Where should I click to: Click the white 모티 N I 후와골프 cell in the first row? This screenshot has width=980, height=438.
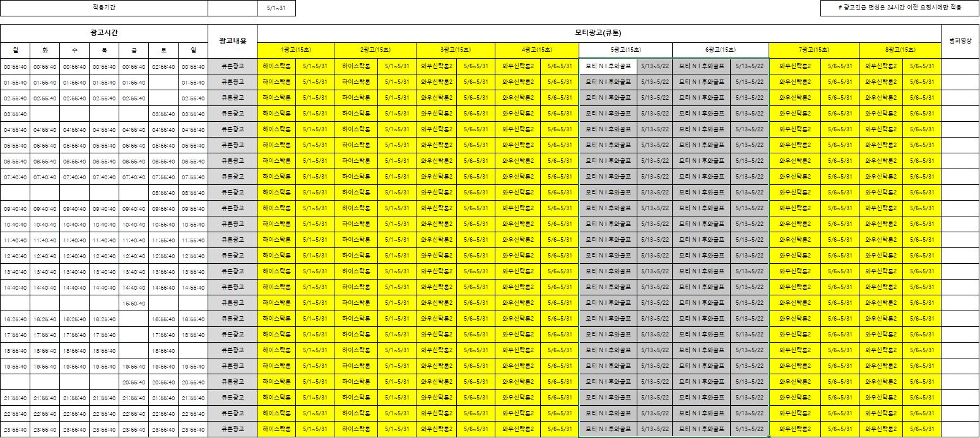point(608,66)
